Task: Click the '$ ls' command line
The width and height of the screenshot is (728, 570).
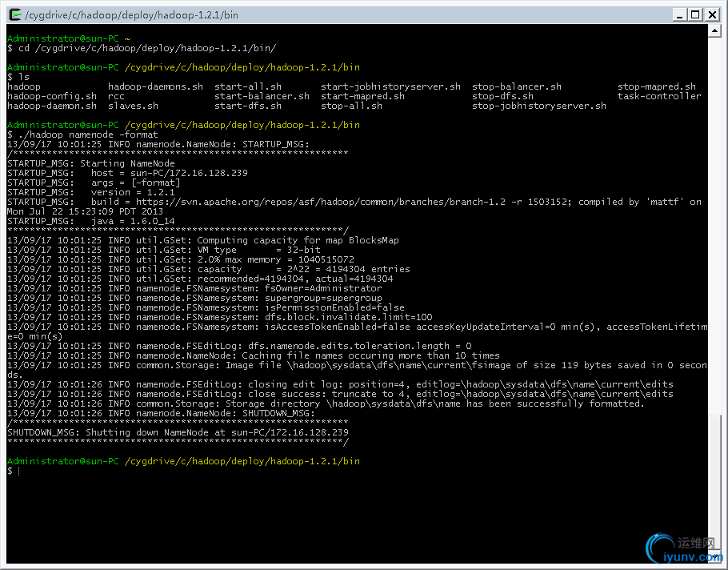Action: (x=18, y=77)
